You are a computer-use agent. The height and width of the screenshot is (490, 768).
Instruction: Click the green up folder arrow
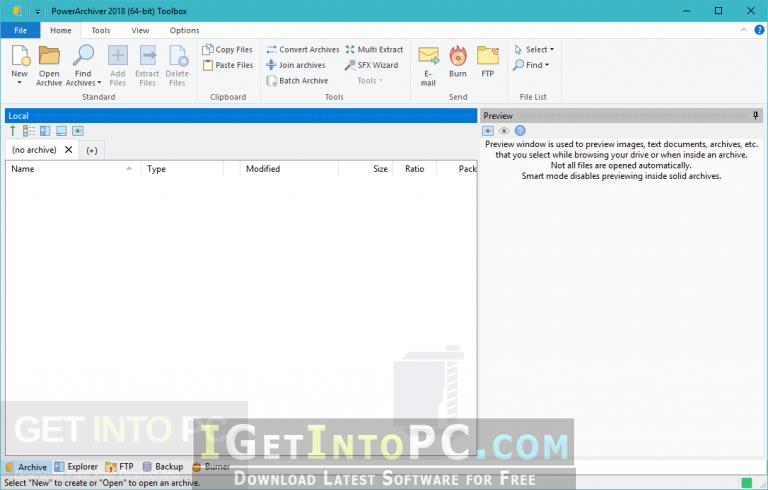pyautogui.click(x=13, y=131)
